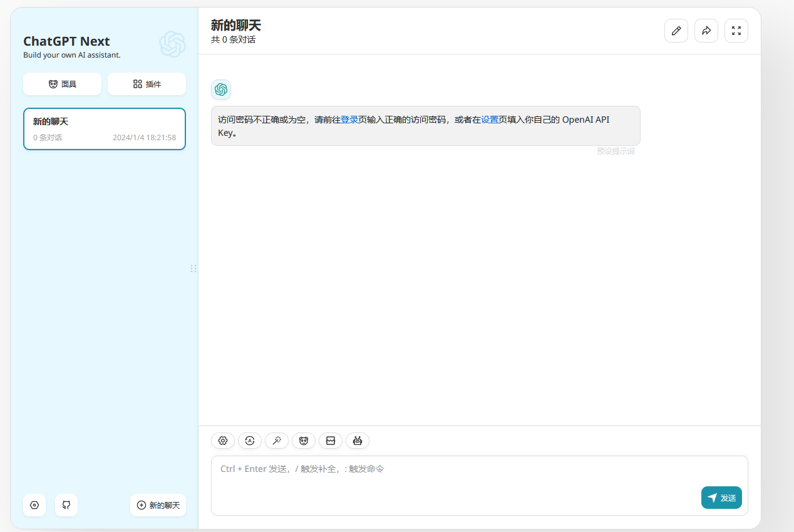Follow the 设置 settings link in message
The image size is (794, 532).
click(x=490, y=120)
